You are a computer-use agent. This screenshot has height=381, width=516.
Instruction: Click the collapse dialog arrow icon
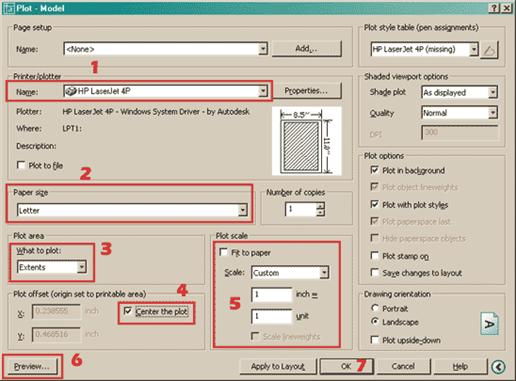tap(498, 367)
